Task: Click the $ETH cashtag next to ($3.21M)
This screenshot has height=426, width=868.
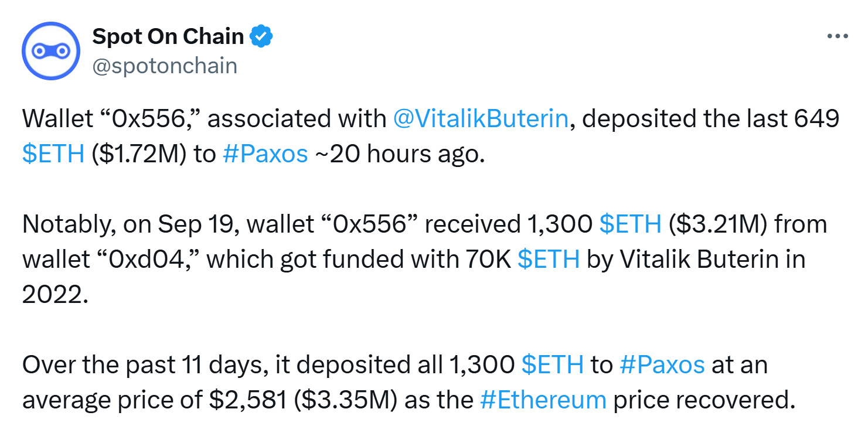Action: coord(631,224)
